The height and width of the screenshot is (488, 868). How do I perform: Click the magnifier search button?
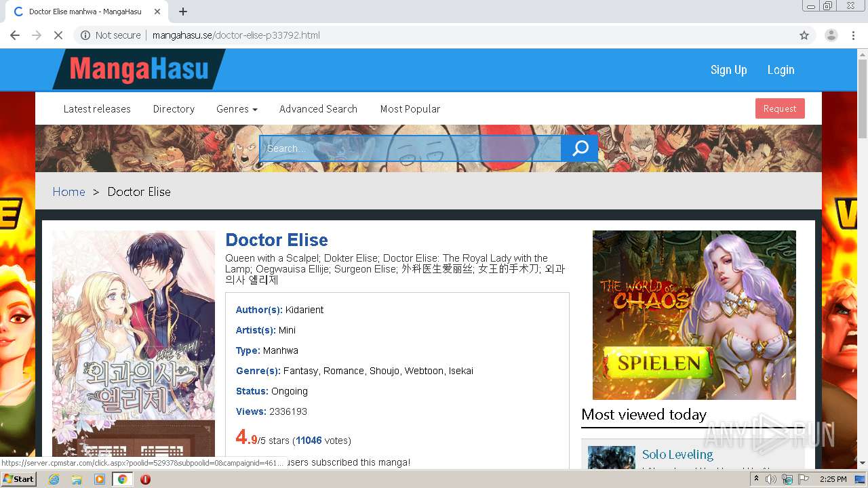point(580,148)
